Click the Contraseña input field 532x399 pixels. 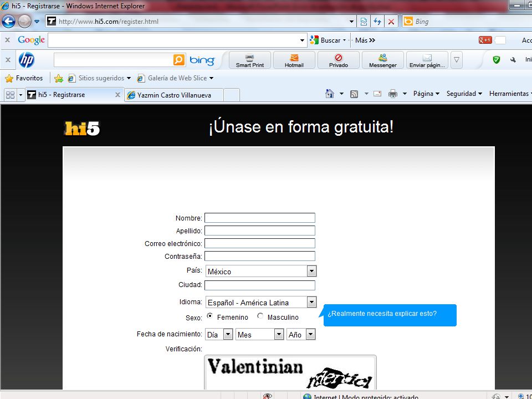pyautogui.click(x=259, y=256)
